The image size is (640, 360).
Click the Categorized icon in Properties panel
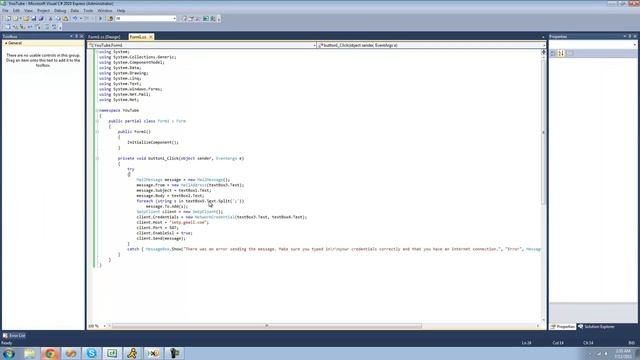pyautogui.click(x=553, y=53)
